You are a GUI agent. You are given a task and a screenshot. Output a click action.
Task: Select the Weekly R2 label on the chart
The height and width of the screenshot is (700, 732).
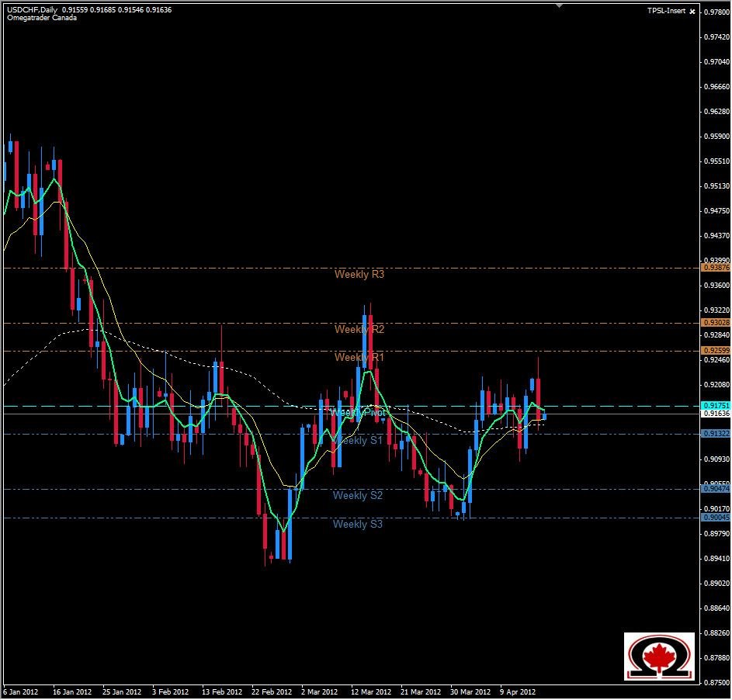359,330
